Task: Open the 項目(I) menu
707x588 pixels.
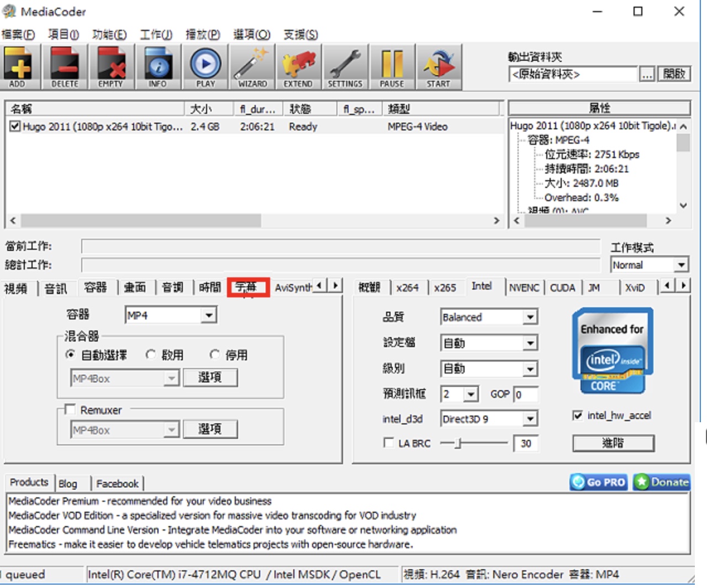Action: (64, 35)
